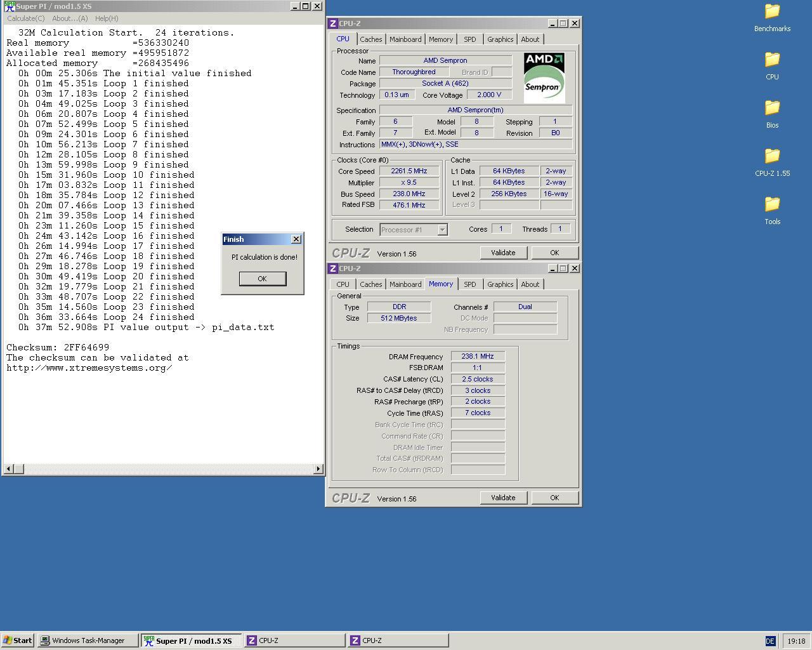Click the DE language indicator in tray

(x=770, y=641)
